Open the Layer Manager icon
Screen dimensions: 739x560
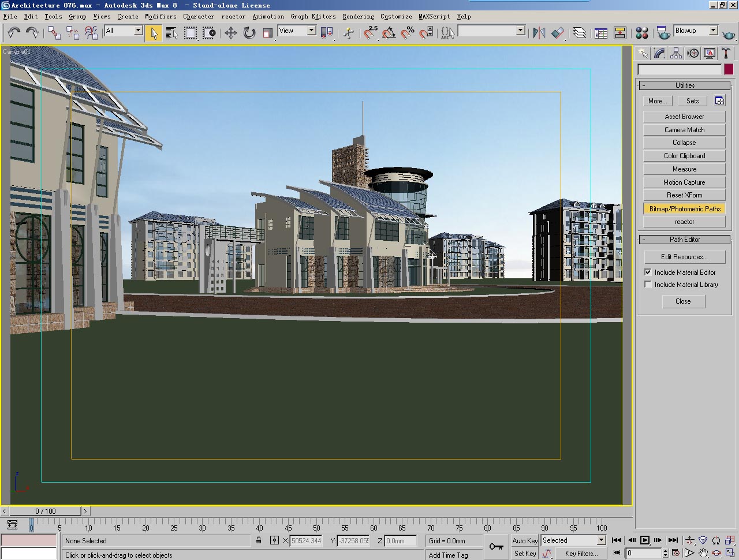click(580, 33)
